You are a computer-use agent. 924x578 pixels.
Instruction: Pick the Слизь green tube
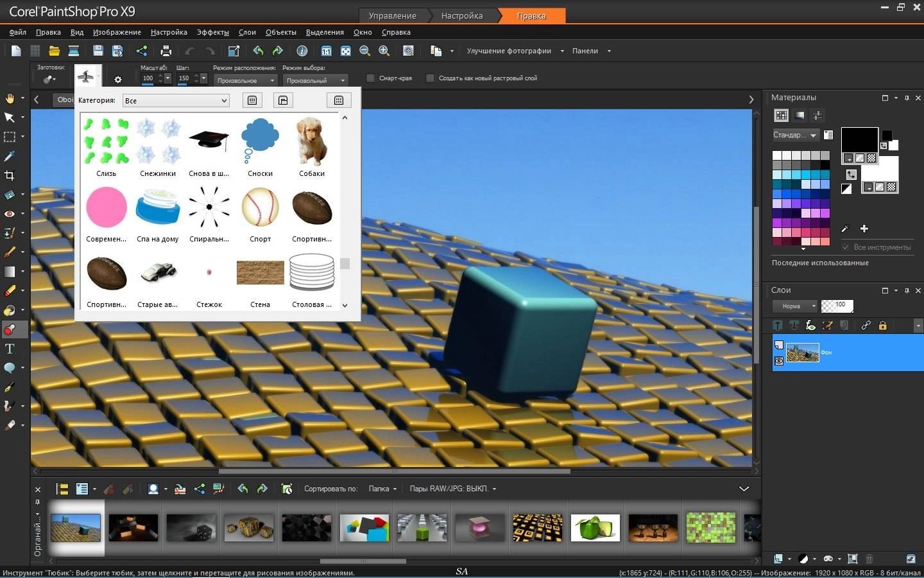[x=107, y=146]
